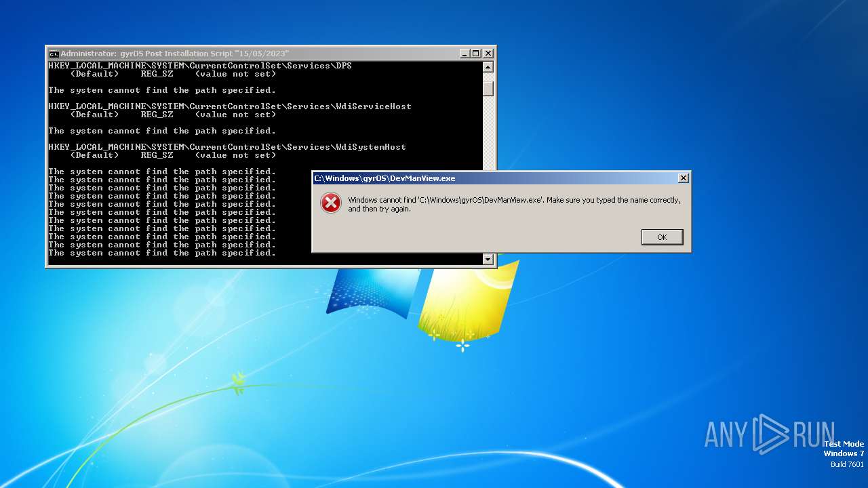Click OK in the DevManView error dialog
The width and height of the screenshot is (868, 488).
pos(662,237)
